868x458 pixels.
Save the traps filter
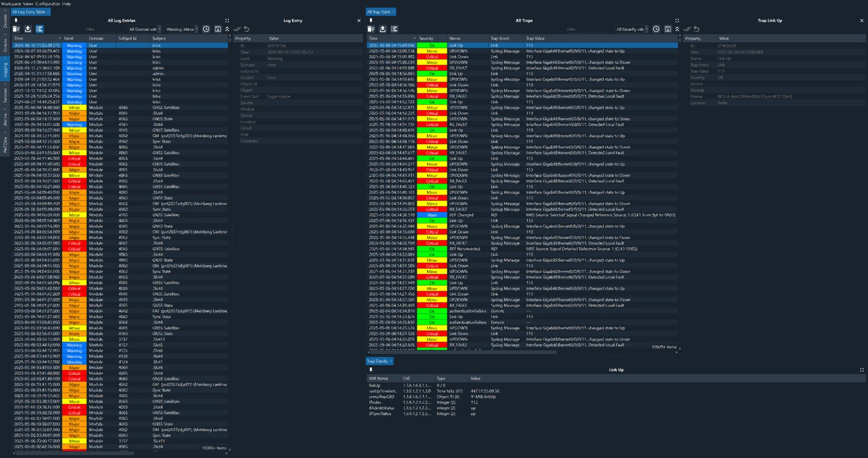668,29
